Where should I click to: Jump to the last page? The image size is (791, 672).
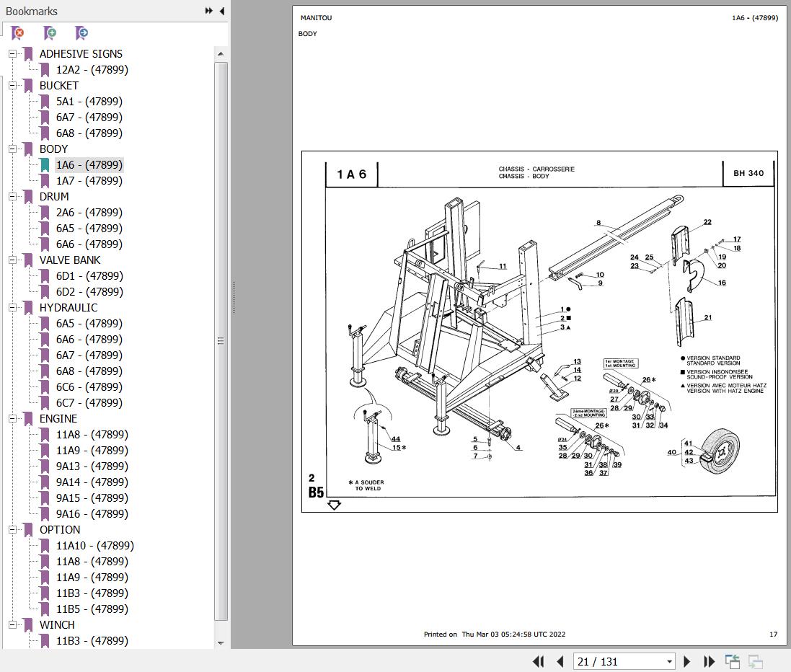[x=709, y=661]
